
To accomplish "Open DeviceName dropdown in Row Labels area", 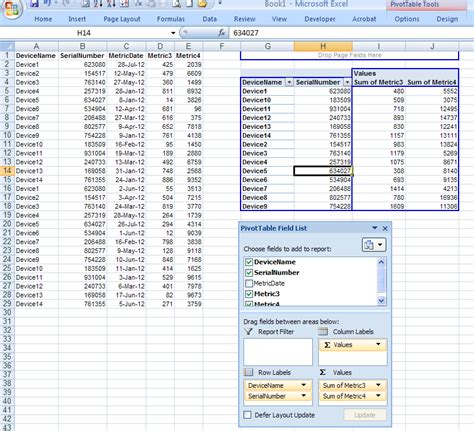I will (304, 385).
